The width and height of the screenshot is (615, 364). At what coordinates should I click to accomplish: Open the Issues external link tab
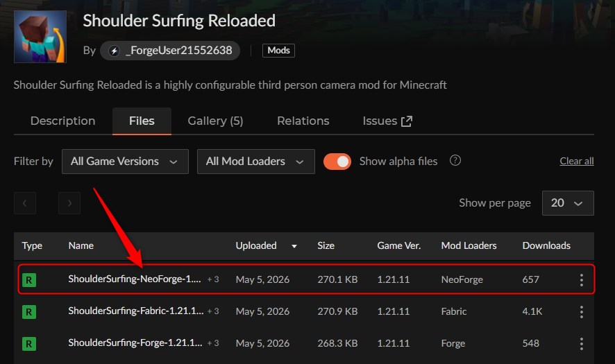coord(387,121)
